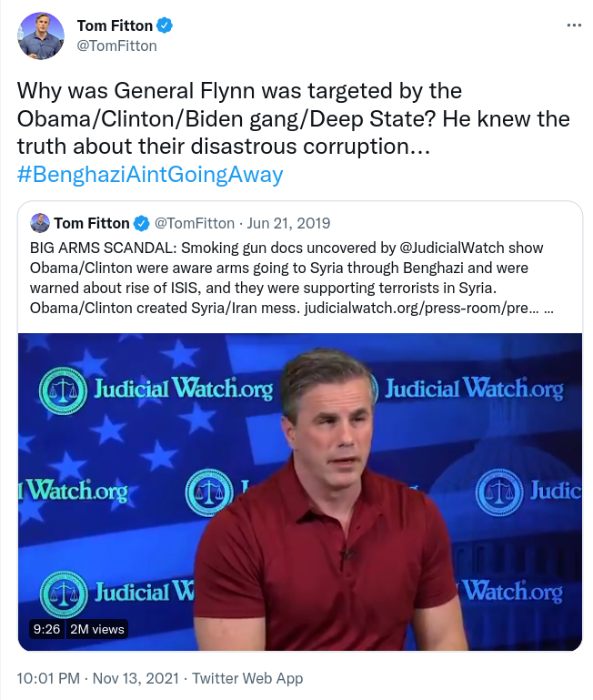Open the #BenghaziAintGoingAway hashtag
Screen dimensions: 593x700
pos(151,175)
